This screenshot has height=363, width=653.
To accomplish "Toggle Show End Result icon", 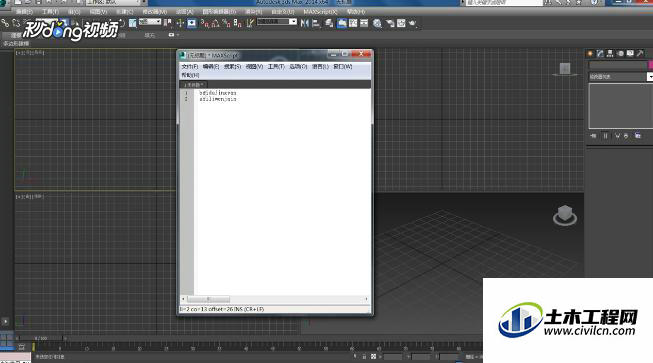I will click(606, 136).
